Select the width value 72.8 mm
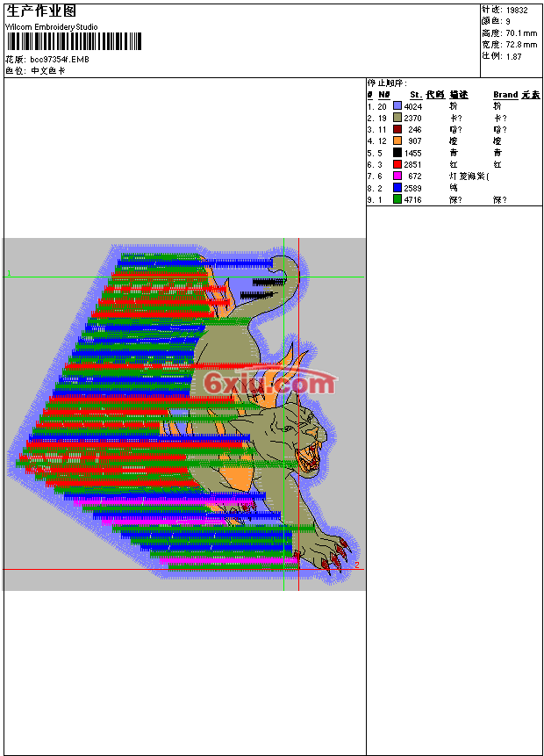Screen dimensions: 544x756 (521, 45)
